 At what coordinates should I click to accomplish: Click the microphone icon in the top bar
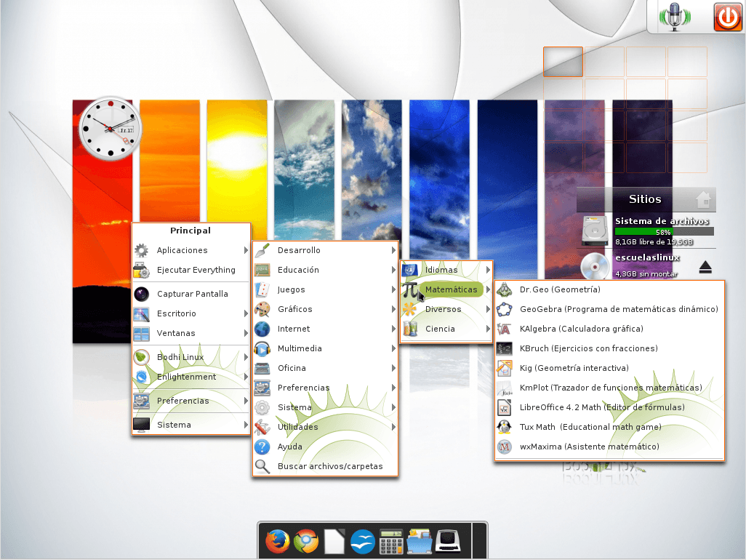coord(675,17)
